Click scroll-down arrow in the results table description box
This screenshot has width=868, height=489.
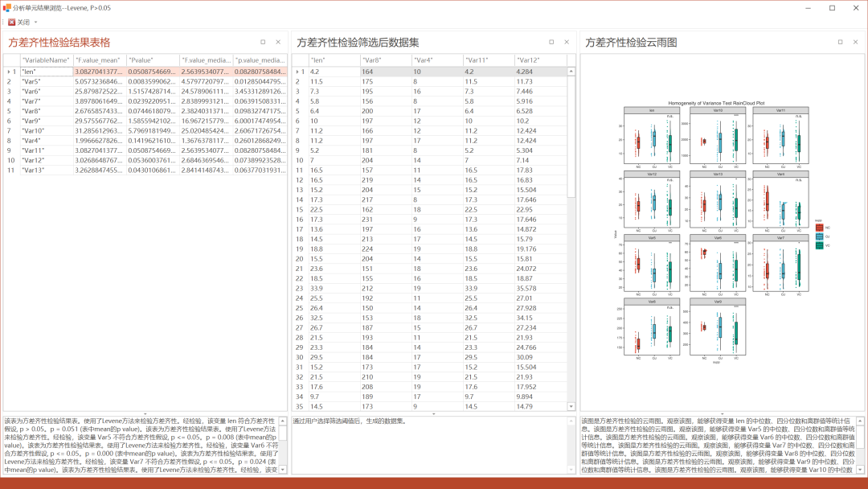click(282, 470)
